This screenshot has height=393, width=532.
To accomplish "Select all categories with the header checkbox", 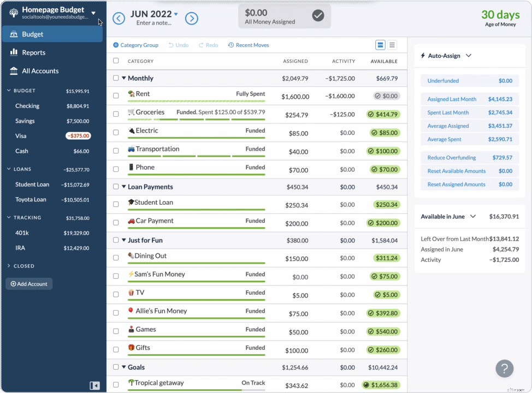I will pyautogui.click(x=116, y=61).
